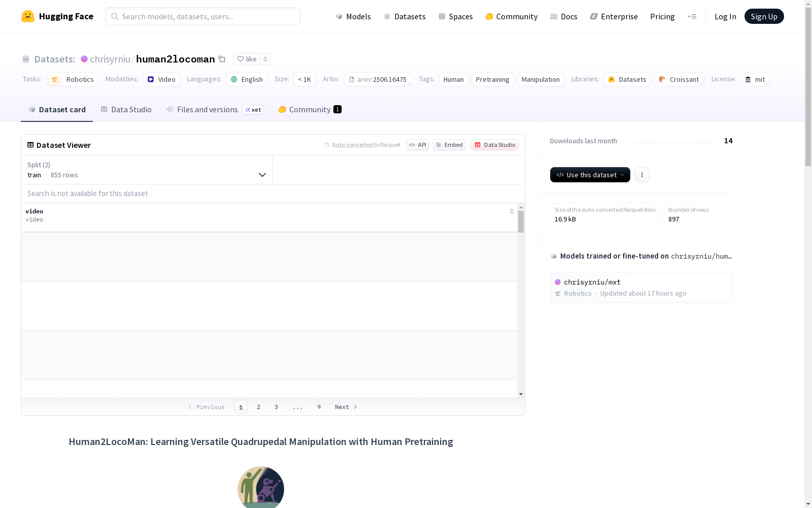Expand the Use this dataset dropdown
Viewport: 812px width, 508px height.
pyautogui.click(x=590, y=175)
